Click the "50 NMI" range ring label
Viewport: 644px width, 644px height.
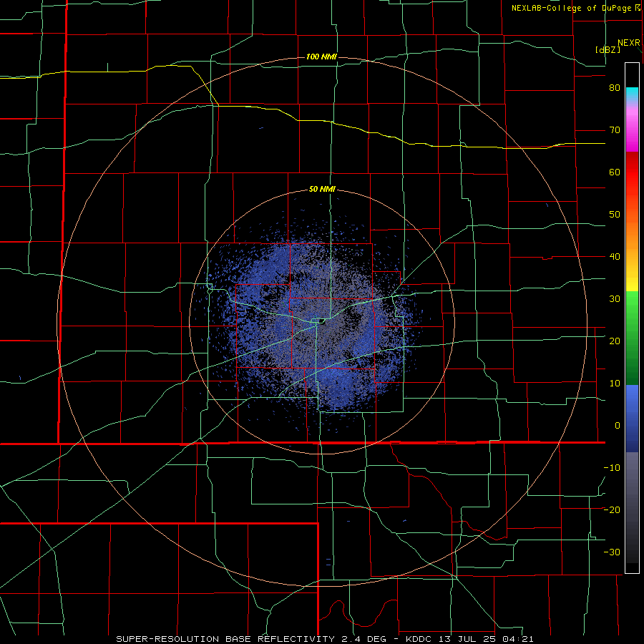pos(322,190)
